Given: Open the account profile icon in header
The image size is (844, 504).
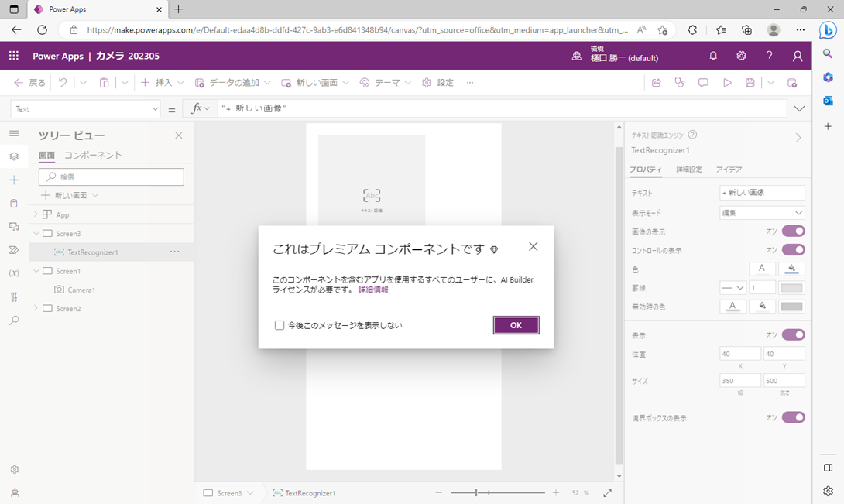Looking at the screenshot, I should 798,56.
